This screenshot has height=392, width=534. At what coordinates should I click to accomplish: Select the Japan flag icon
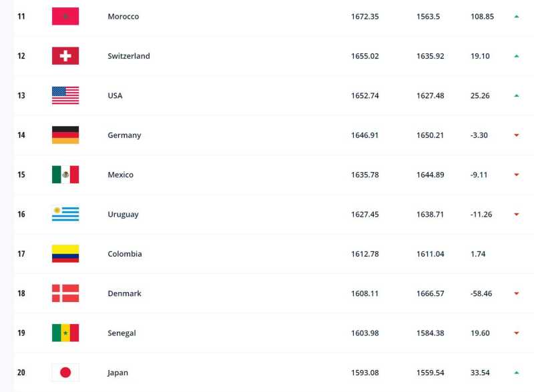(x=65, y=372)
